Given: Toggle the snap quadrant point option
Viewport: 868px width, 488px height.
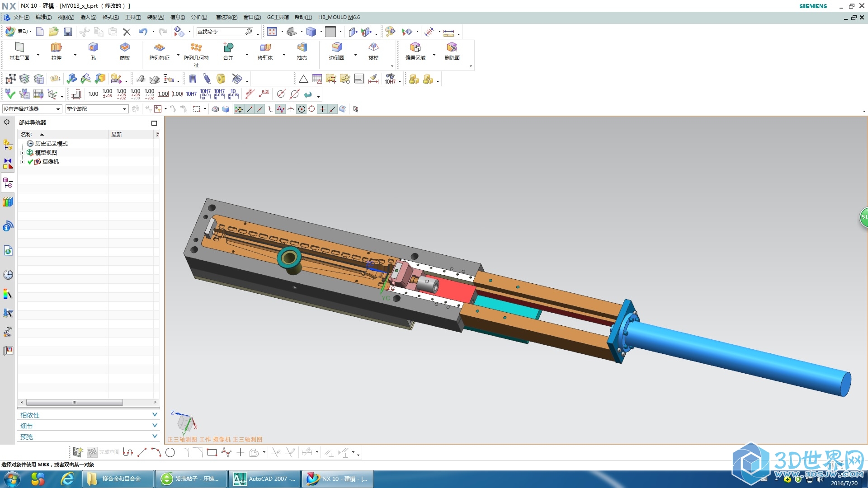Looking at the screenshot, I should (312, 109).
